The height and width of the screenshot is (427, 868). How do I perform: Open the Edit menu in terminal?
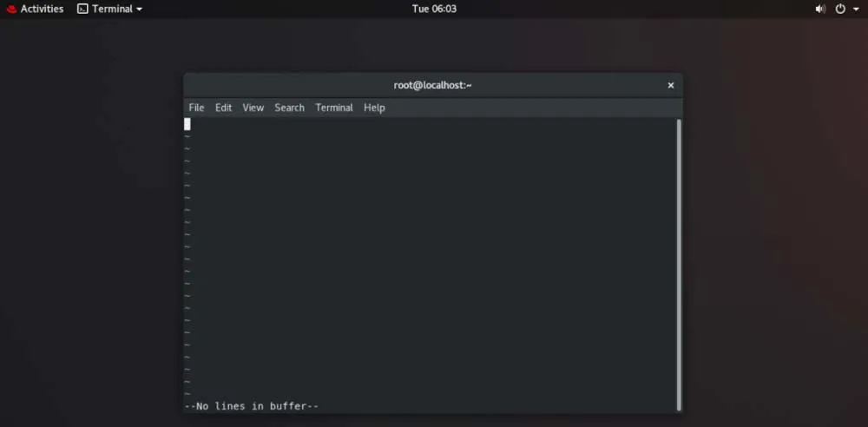[x=224, y=108]
